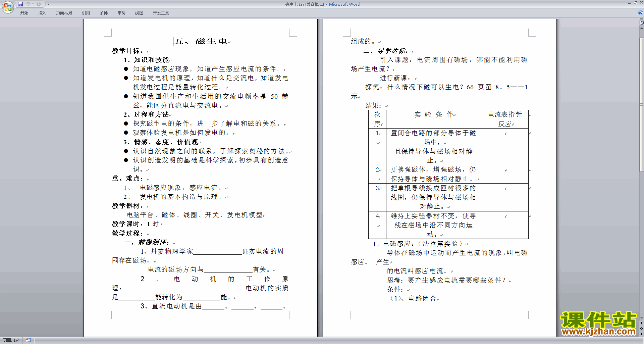Image resolution: width=644 pixels, height=344 pixels.
Task: Switch to 页面布局 tab
Action: coord(64,13)
